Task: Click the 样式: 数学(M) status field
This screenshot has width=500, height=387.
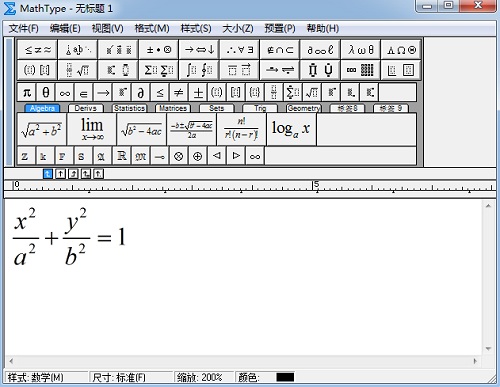Action: (x=46, y=377)
